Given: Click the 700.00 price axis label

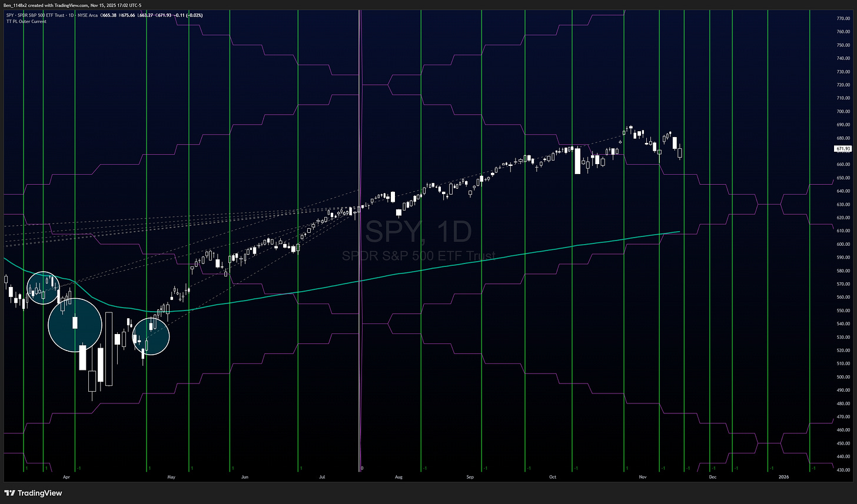Looking at the screenshot, I should (x=843, y=112).
